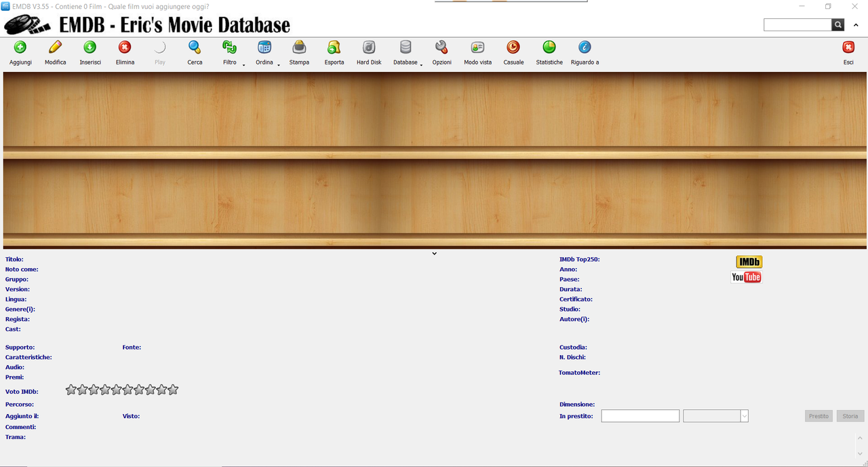
Task: Open the Hard Disk tool
Action: 369,48
